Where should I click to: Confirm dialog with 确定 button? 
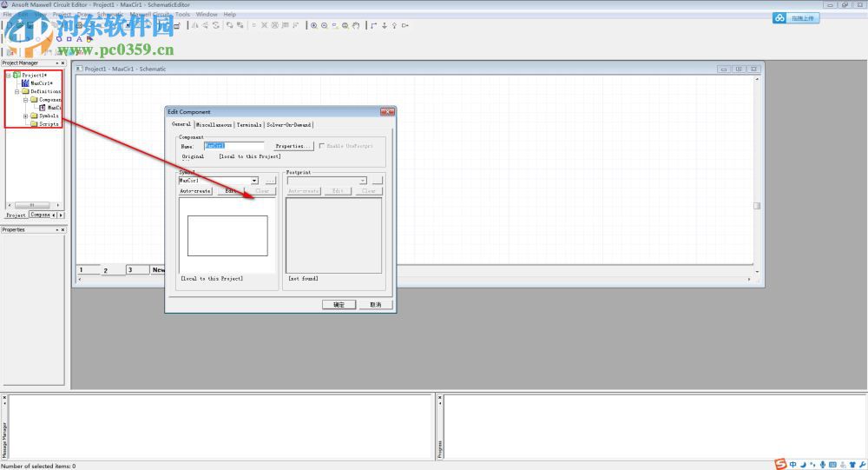click(339, 305)
